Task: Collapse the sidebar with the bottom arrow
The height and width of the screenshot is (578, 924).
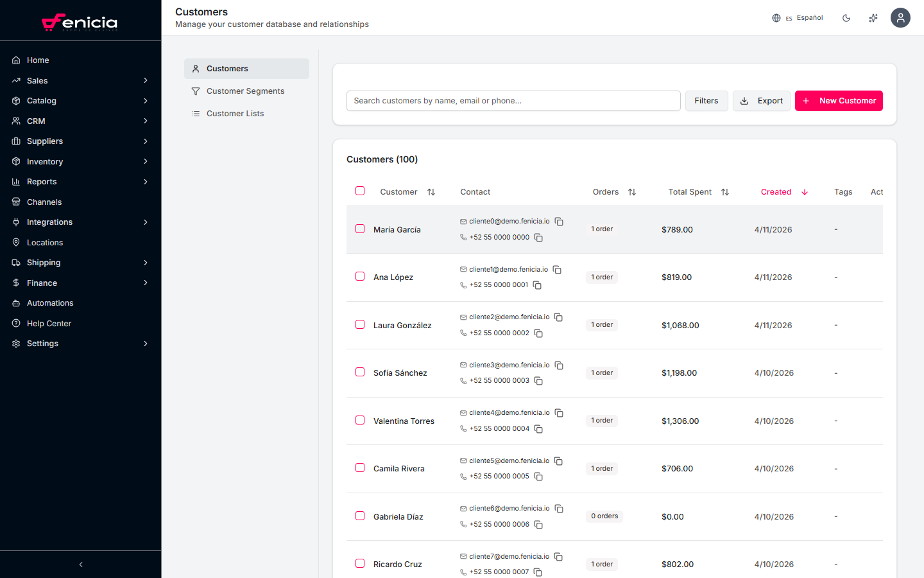Action: tap(80, 564)
